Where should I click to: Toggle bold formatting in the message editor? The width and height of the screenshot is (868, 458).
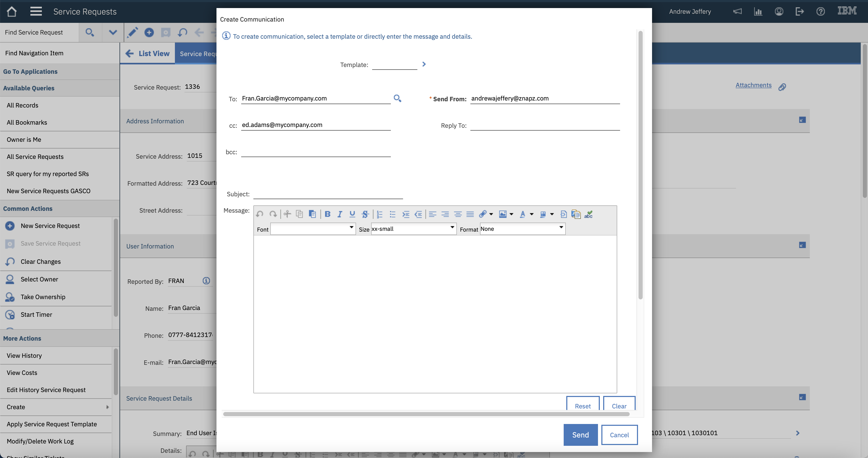click(x=327, y=214)
